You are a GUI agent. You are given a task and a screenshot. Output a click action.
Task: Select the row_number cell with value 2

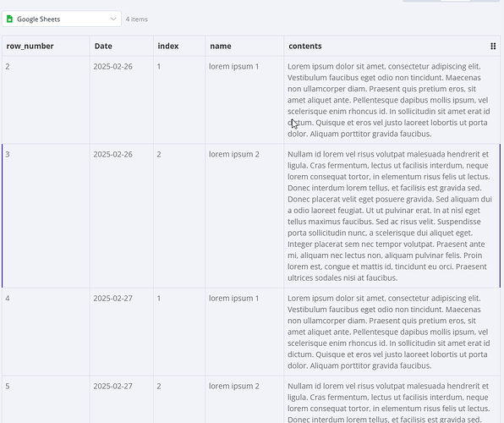pos(46,100)
